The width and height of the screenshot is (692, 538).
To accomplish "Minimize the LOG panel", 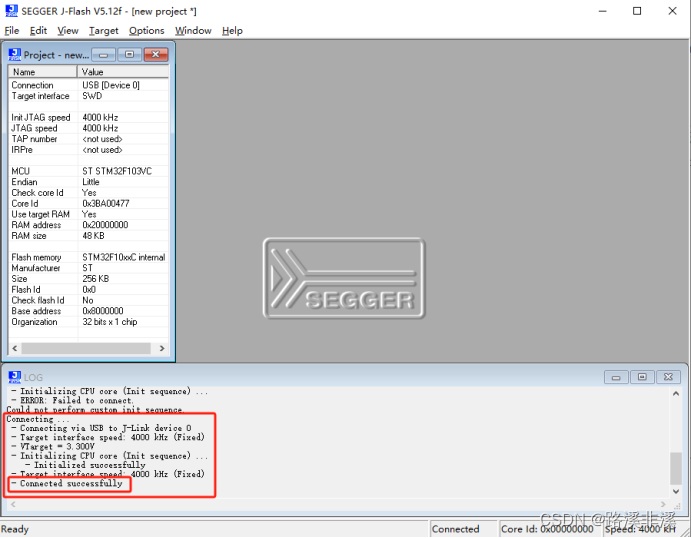I will [616, 377].
